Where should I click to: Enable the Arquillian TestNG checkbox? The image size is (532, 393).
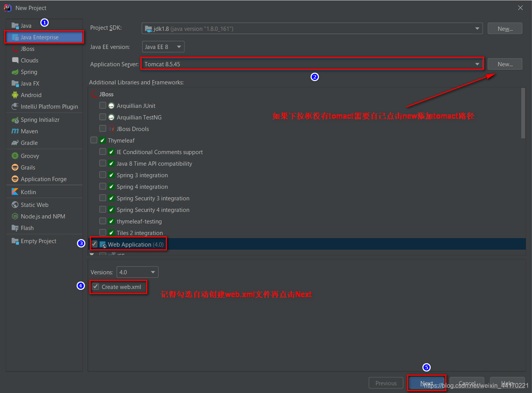(103, 117)
